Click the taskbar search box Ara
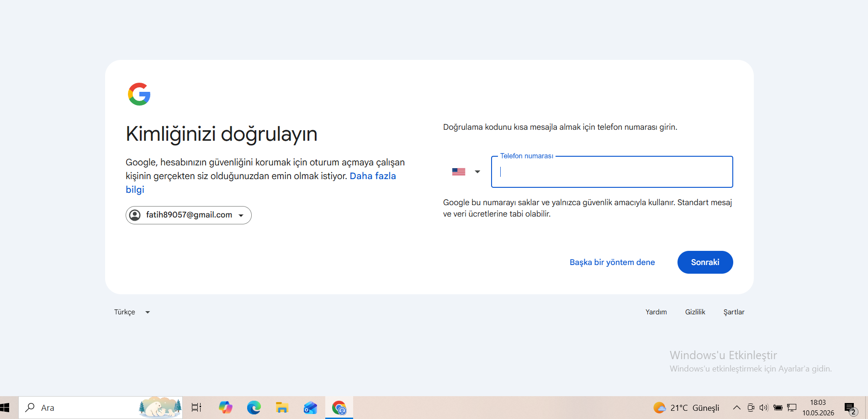Screen dimensions: 868x419 101,408
